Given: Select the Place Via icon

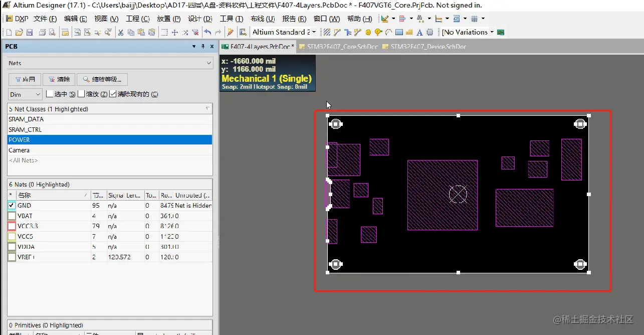Looking at the screenshot, I should 378,32.
